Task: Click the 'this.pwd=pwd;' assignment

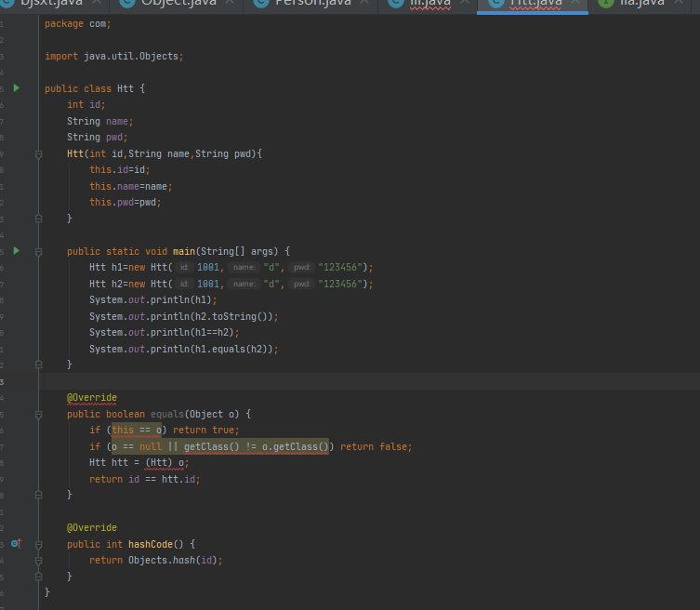Action: [125, 203]
